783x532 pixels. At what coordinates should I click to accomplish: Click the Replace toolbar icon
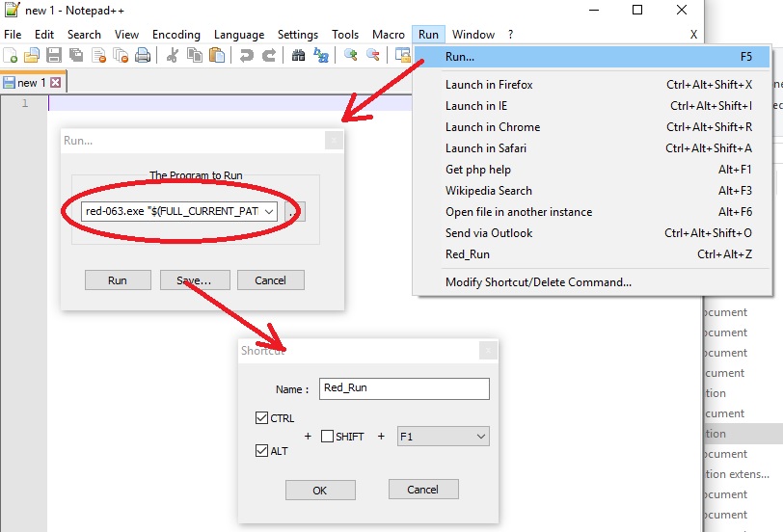point(320,55)
